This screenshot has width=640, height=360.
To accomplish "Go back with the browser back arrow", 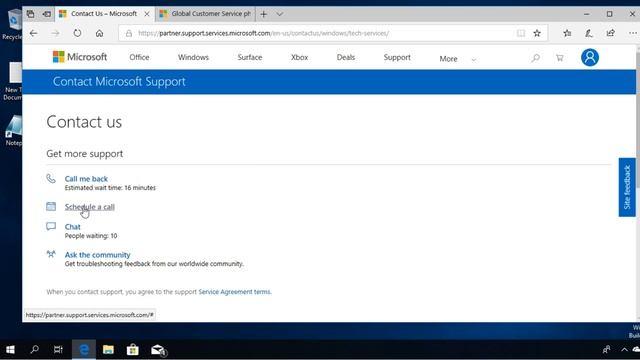I will click(33, 33).
